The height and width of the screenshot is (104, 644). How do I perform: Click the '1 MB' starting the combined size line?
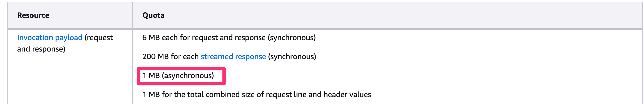click(x=151, y=95)
